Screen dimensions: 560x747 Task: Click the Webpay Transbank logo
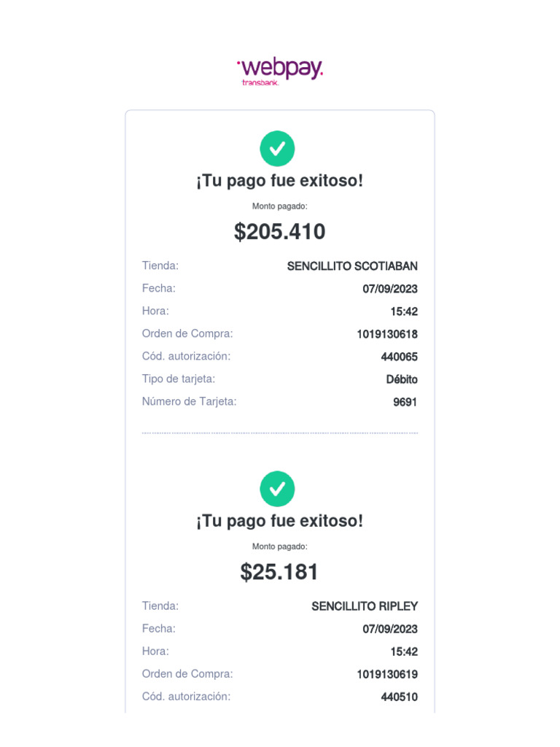point(280,71)
